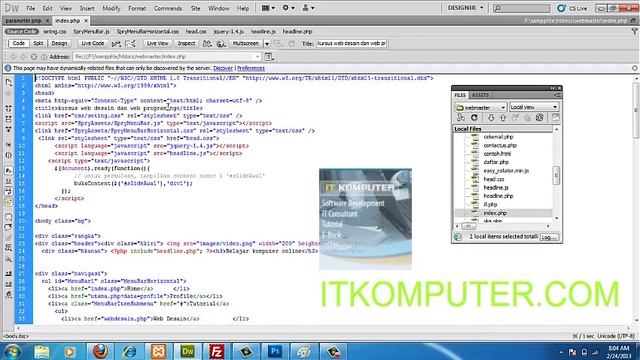The height and width of the screenshot is (360, 640).
Task: Open the Modify menu
Action: point(111,8)
